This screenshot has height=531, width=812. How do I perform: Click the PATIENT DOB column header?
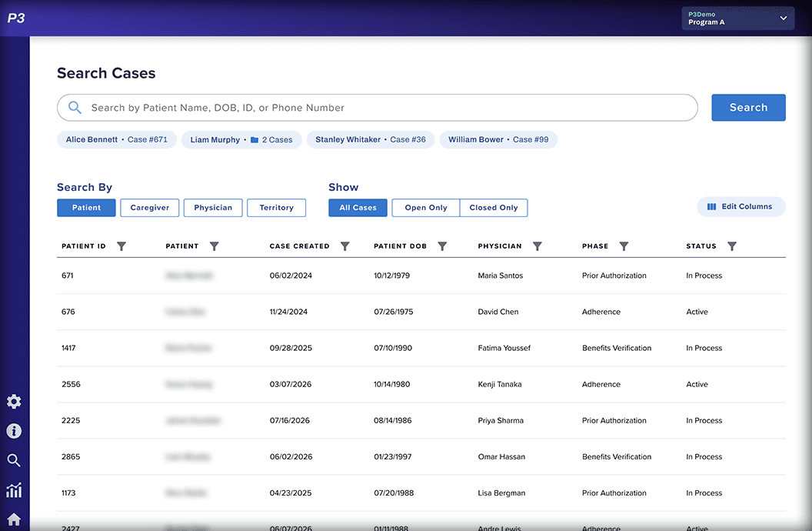coord(401,246)
